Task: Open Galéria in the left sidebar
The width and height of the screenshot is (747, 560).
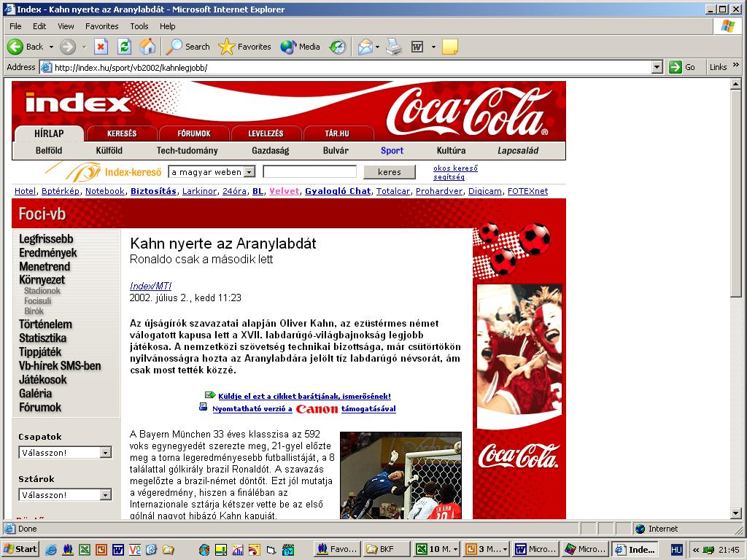Action: click(x=35, y=393)
